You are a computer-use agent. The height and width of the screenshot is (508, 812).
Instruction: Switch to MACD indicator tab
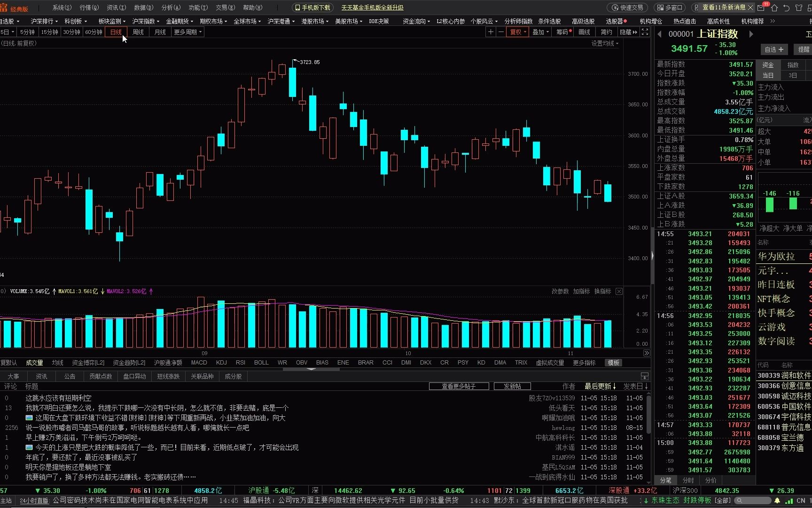pos(199,363)
